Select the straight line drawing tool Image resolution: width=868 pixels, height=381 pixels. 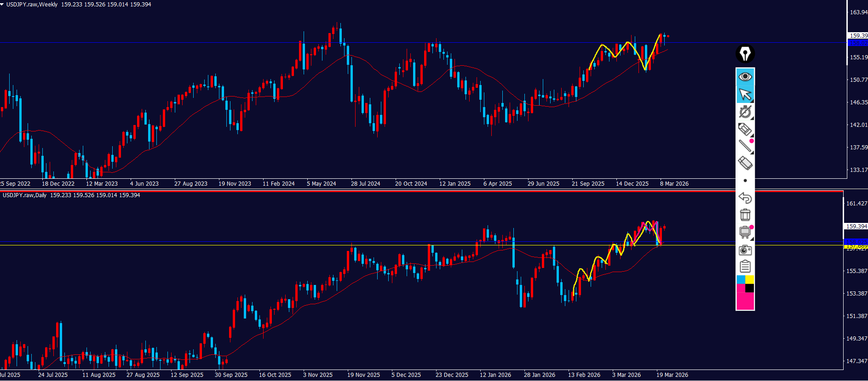coord(745,146)
